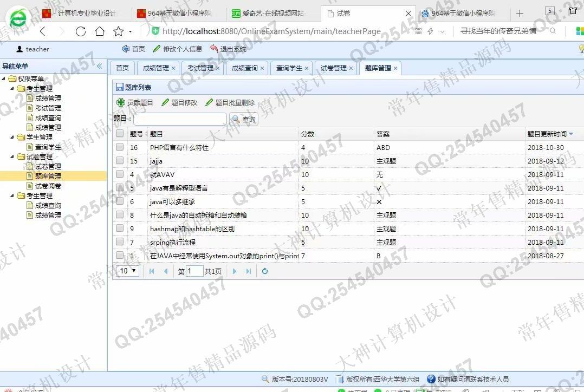Collapse the 学生管理 tree folder
The height and width of the screenshot is (392, 584).
(x=12, y=138)
